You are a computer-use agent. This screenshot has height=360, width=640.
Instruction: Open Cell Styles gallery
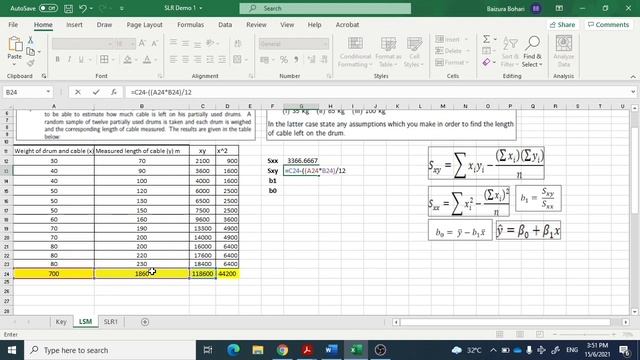coord(414,52)
